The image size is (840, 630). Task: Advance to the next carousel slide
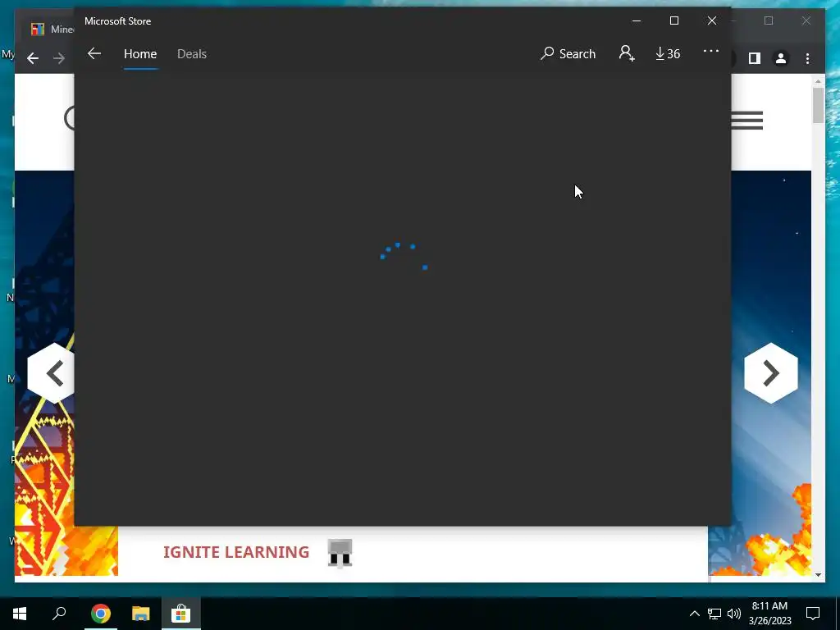(770, 373)
